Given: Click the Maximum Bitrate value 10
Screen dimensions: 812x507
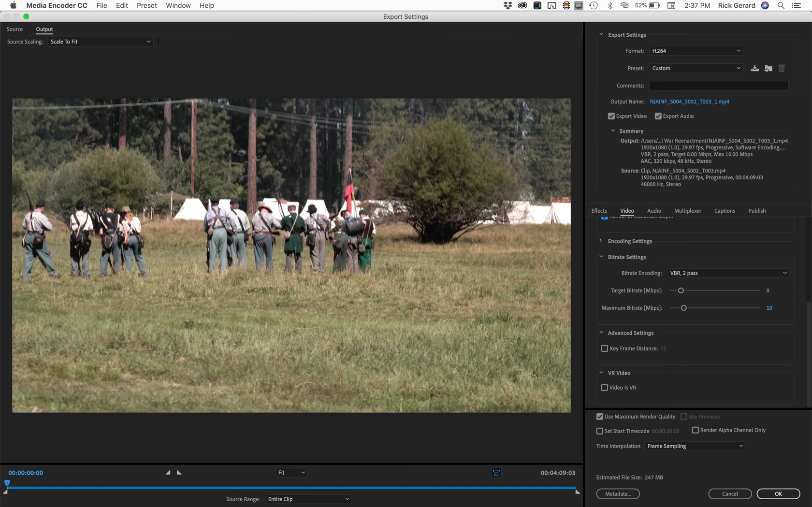Looking at the screenshot, I should [x=769, y=308].
